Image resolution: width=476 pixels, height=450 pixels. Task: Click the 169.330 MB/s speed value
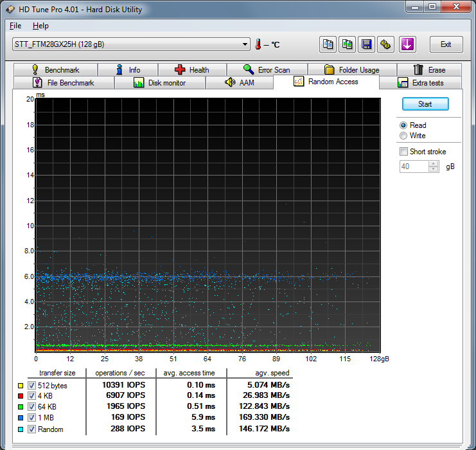tap(264, 417)
